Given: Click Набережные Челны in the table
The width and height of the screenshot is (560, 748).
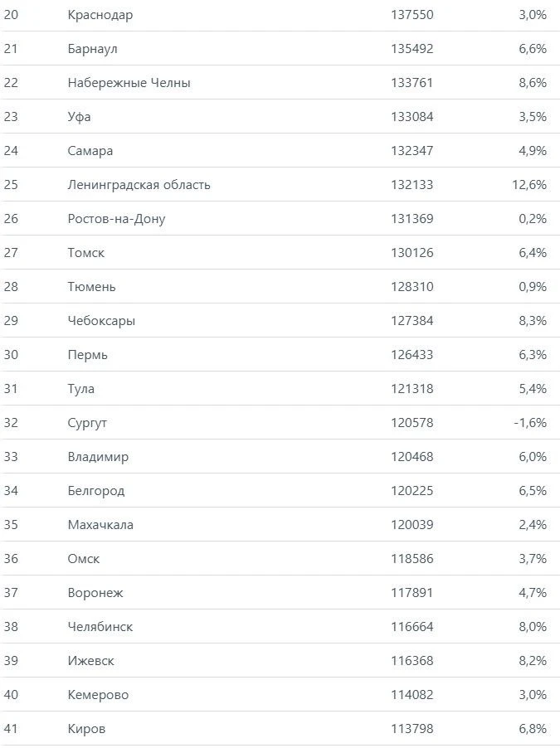Looking at the screenshot, I should tap(129, 83).
